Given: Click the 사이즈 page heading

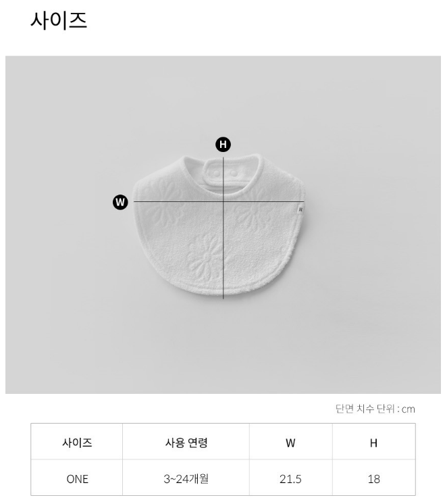Looking at the screenshot, I should 59,20.
